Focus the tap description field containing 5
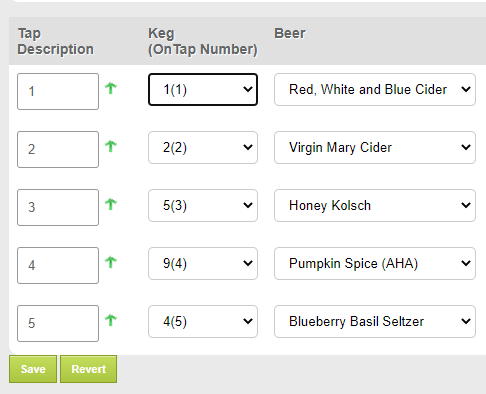This screenshot has height=394, width=486. click(58, 323)
